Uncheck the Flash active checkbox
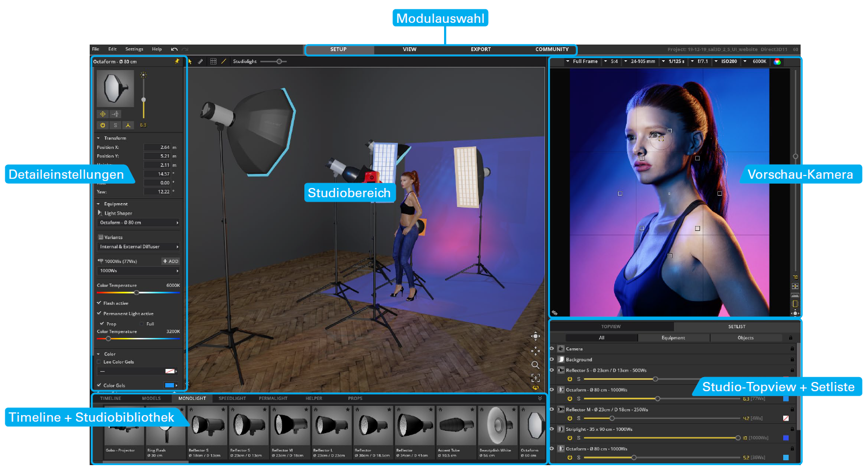Image resolution: width=868 pixels, height=470 pixels. pyautogui.click(x=99, y=303)
